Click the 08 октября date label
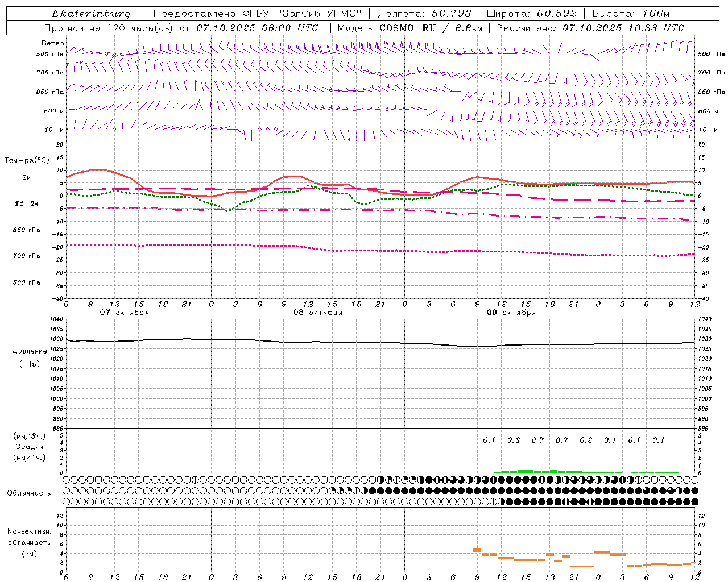The width and height of the screenshot is (728, 582). click(x=318, y=313)
